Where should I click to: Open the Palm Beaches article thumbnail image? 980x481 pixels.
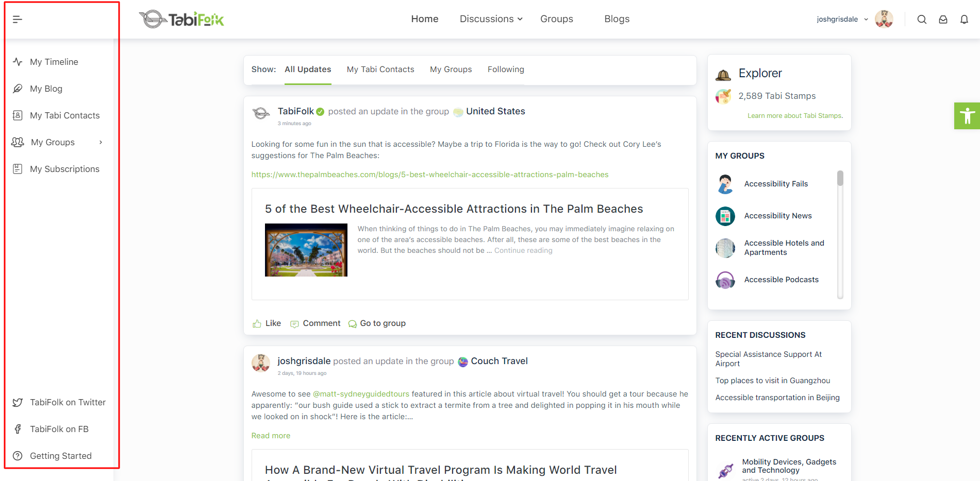pos(306,250)
